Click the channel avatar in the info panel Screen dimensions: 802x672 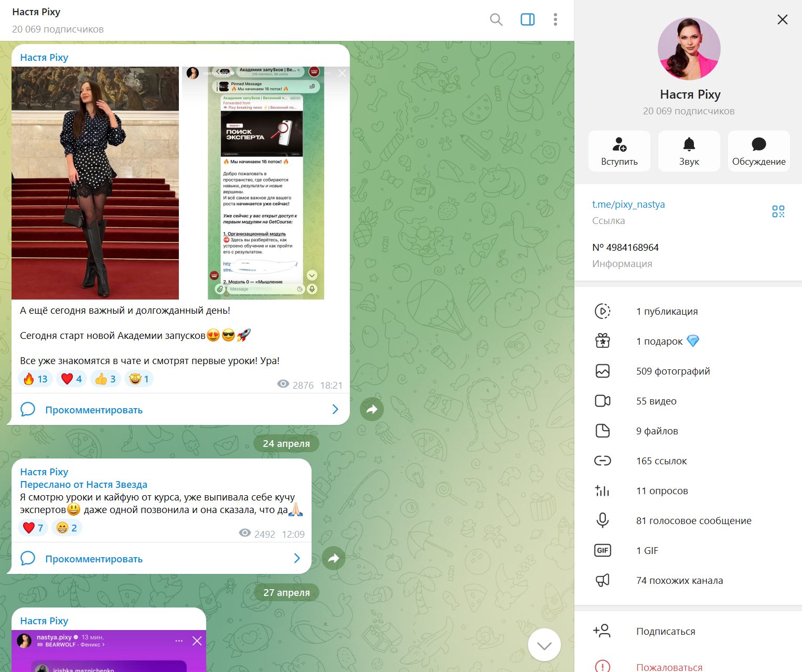(x=689, y=49)
